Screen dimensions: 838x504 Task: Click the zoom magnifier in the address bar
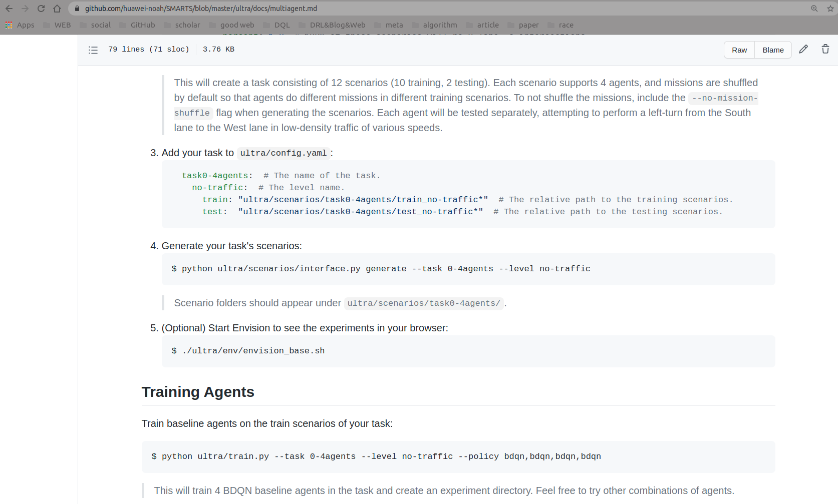tap(814, 8)
